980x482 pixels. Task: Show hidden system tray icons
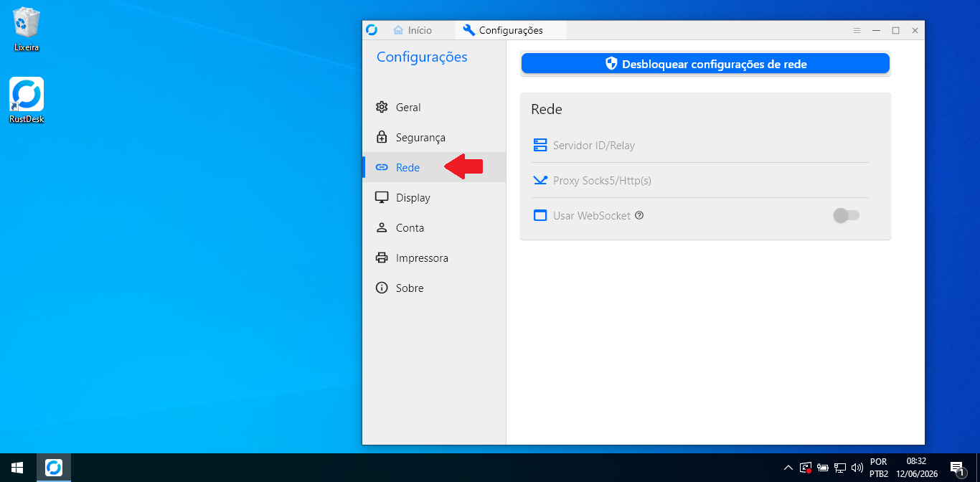pyautogui.click(x=788, y=468)
